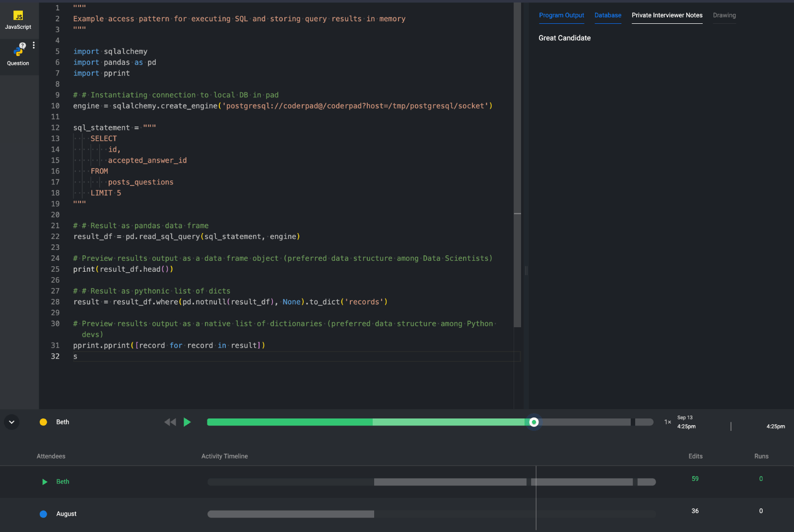Click August's activity timeline bar
The height and width of the screenshot is (532, 794).
(x=291, y=514)
